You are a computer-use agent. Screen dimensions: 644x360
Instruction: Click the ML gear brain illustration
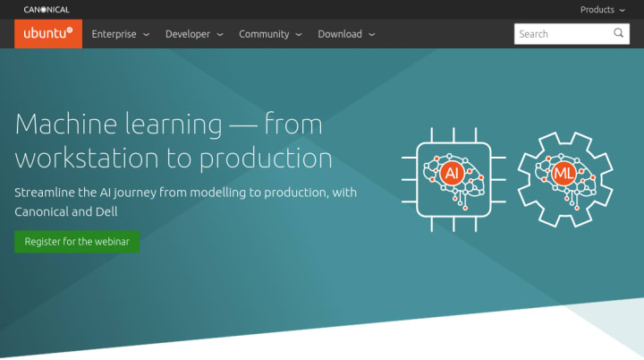coord(565,179)
